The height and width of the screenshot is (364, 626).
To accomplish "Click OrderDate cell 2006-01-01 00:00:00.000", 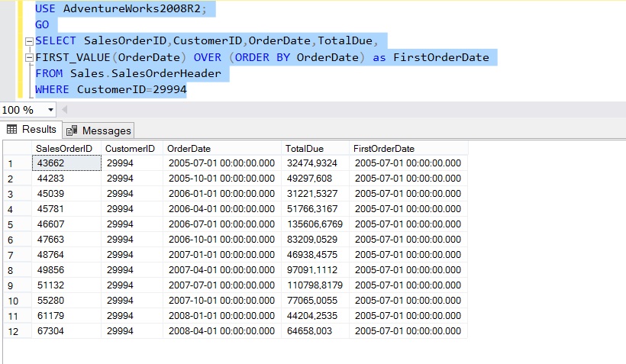I will pyautogui.click(x=222, y=194).
